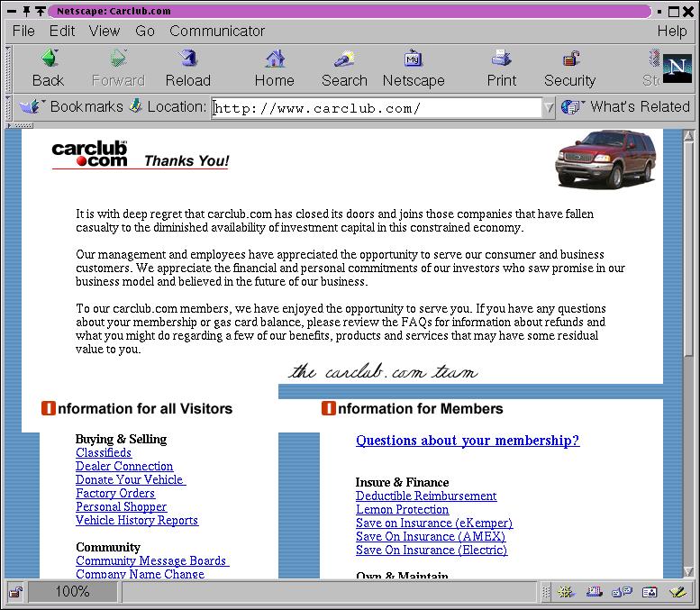This screenshot has height=610, width=700.
Task: Click the status bar security padlock icon
Action: point(16,593)
